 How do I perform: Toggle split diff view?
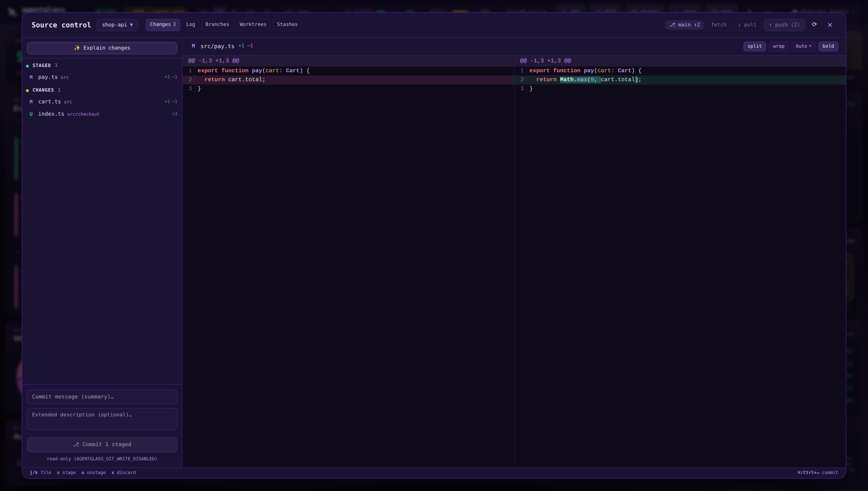tap(755, 46)
